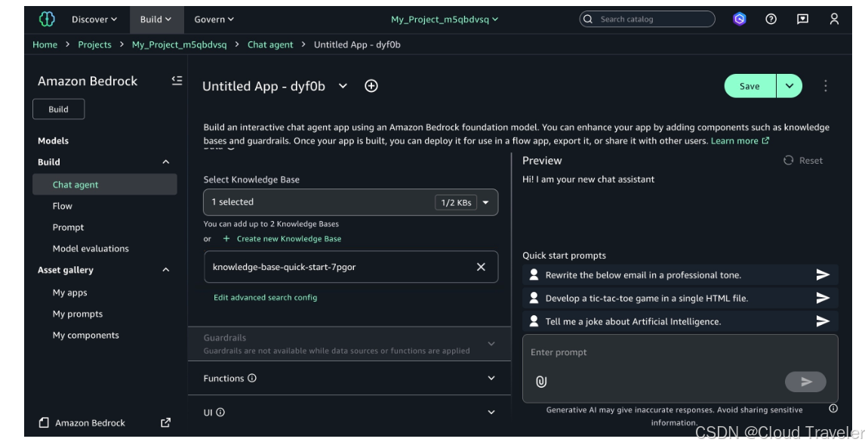The width and height of the screenshot is (868, 448).
Task: Select Chat agent in sidebar
Action: [105, 185]
